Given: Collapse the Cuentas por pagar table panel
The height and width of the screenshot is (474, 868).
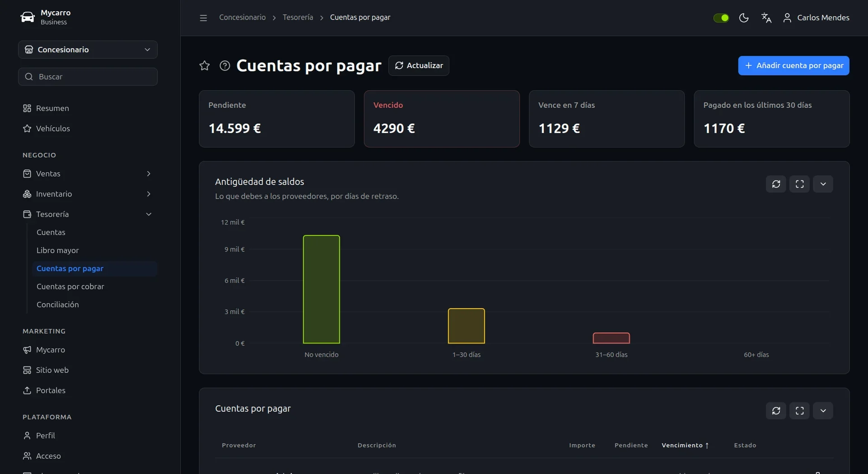Looking at the screenshot, I should (823, 411).
